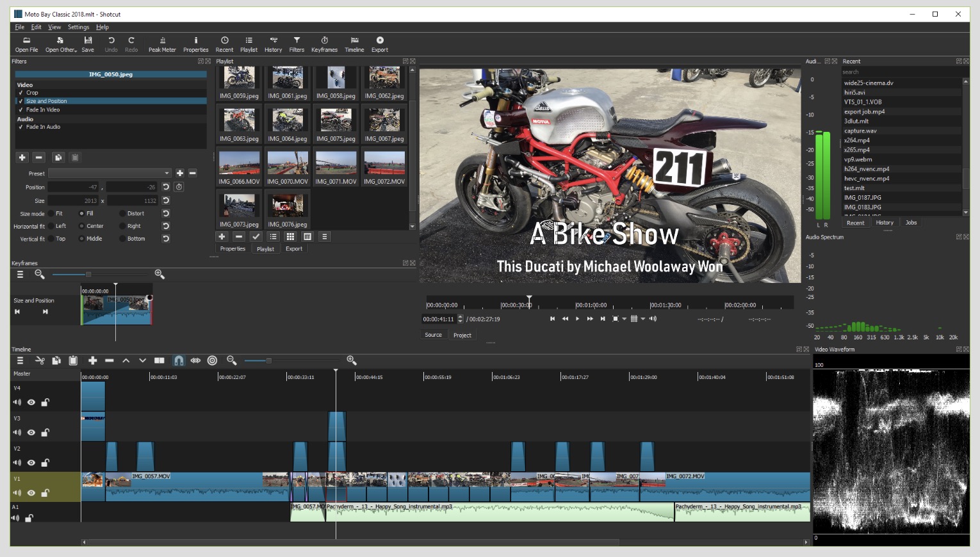Click the Ripple eye icon in timeline toolbar
The width and height of the screenshot is (980, 557).
(195, 360)
